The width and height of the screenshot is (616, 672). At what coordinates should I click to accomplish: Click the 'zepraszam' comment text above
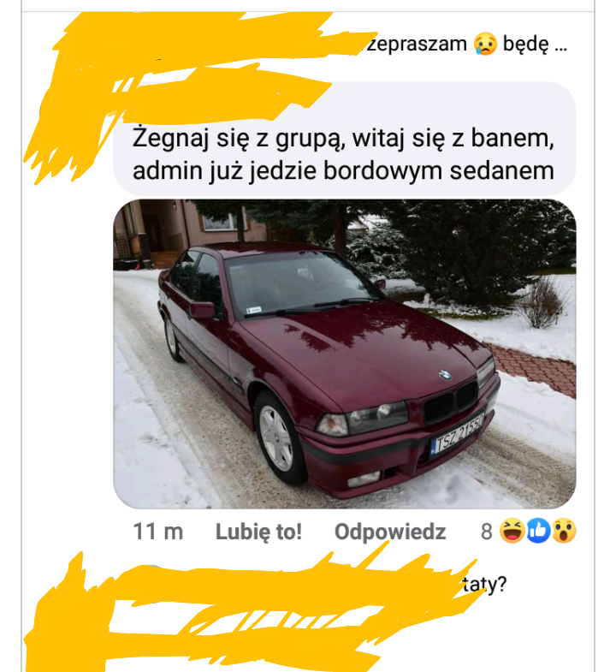click(x=417, y=45)
